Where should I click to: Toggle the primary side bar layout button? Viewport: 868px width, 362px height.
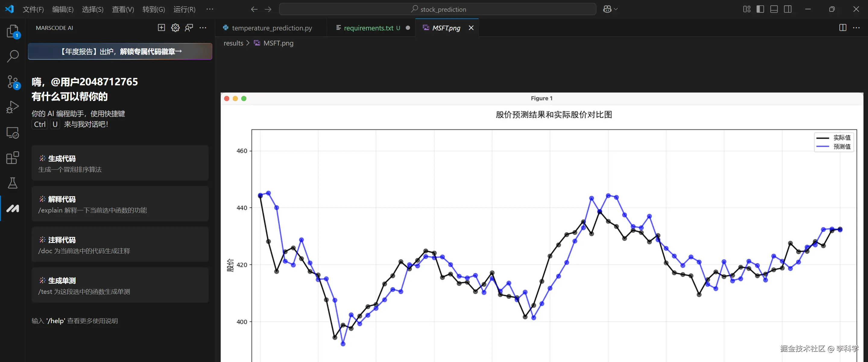[760, 9]
